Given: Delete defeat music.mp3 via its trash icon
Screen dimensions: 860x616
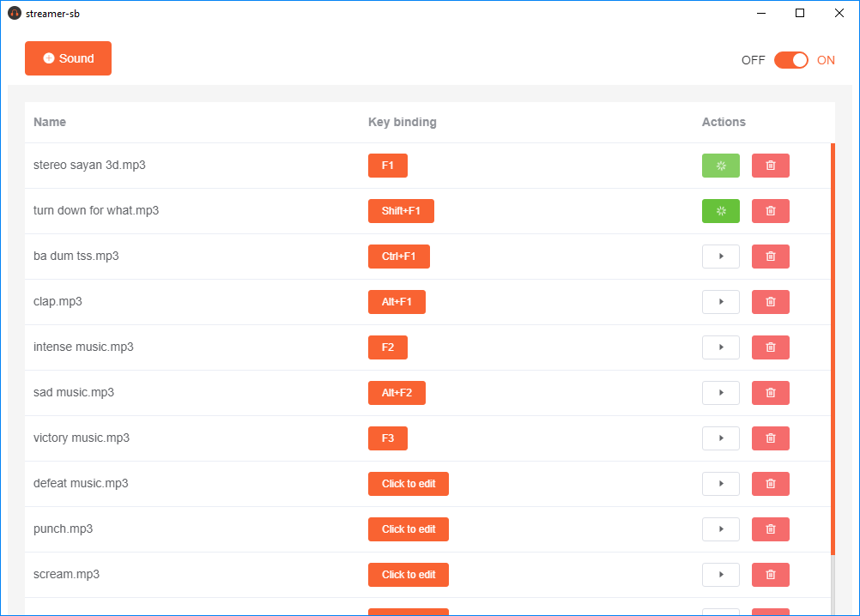Looking at the screenshot, I should [771, 484].
